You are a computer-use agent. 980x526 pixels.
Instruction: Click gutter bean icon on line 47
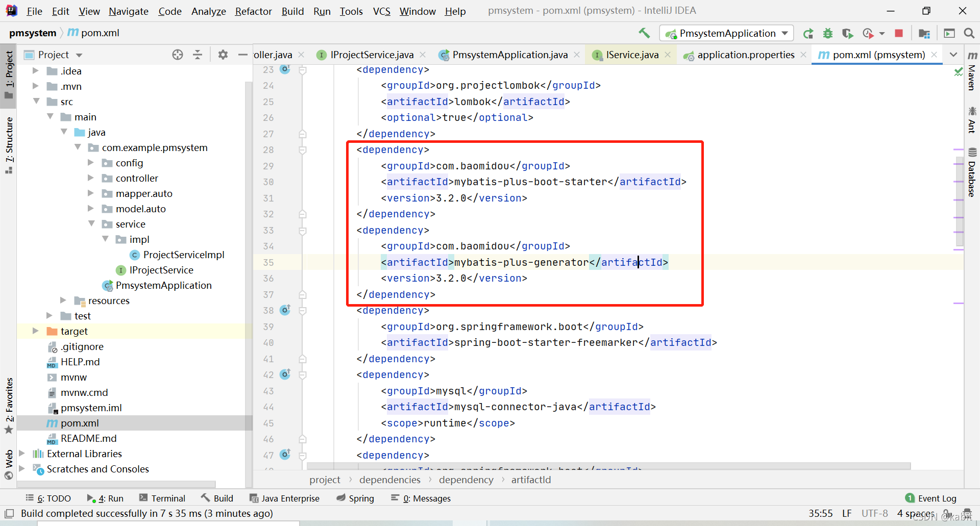tap(285, 454)
